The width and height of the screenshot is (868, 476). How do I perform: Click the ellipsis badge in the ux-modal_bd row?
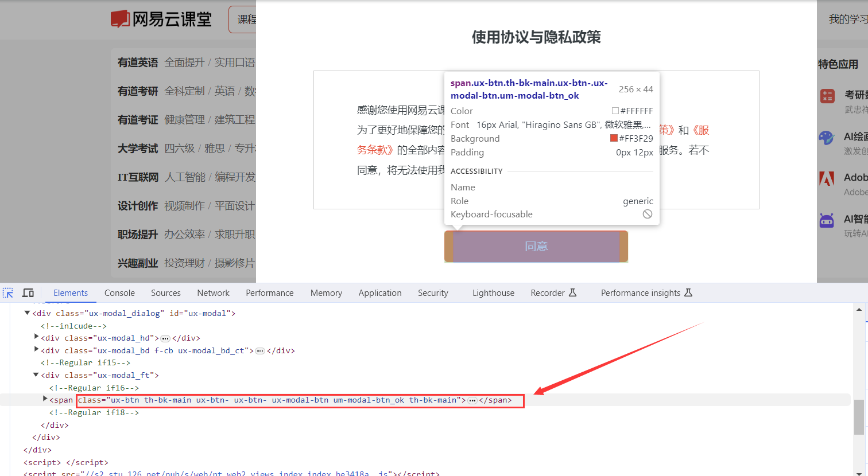(260, 351)
